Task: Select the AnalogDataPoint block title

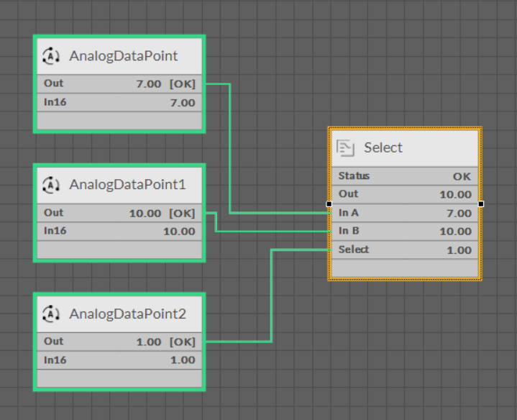Action: pos(123,56)
